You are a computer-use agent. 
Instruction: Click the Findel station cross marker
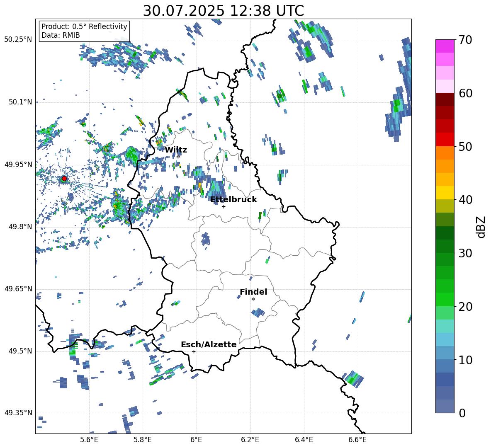click(x=253, y=299)
